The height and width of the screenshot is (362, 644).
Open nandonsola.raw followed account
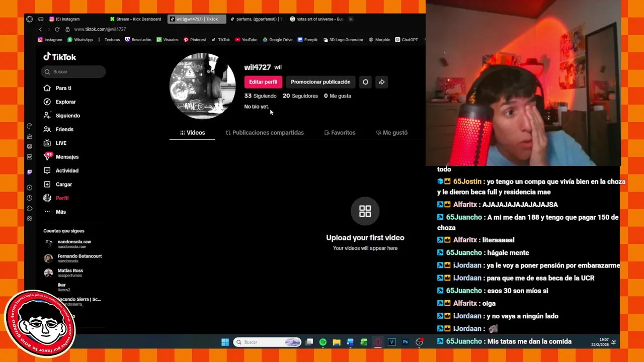[73, 244]
